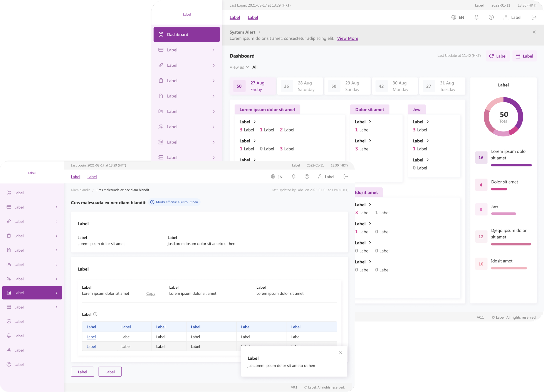Click the calendar Label button
Viewport: 544px width, 392px height.
524,56
